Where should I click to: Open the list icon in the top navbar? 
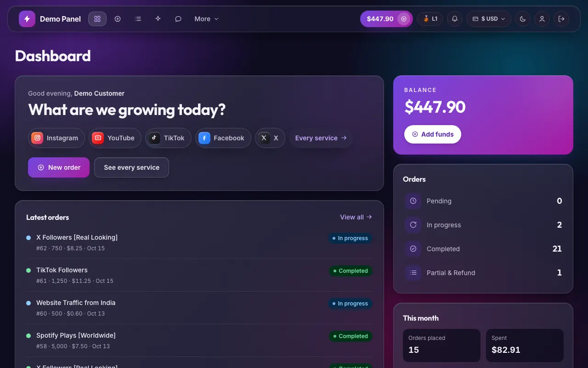(138, 19)
